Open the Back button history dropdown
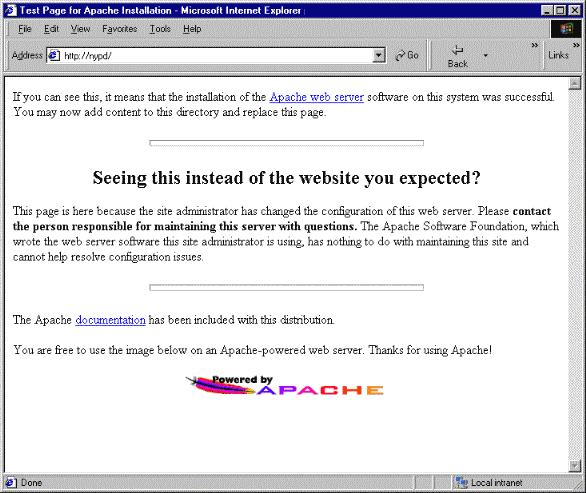The height and width of the screenshot is (493, 586). [485, 56]
